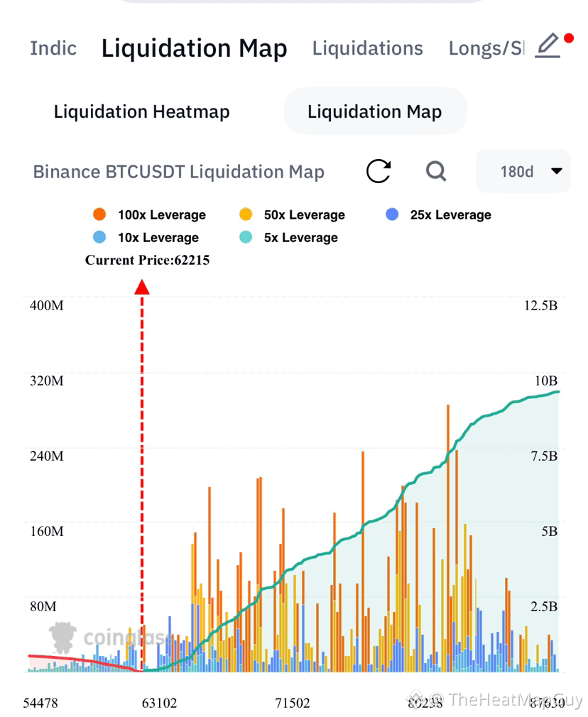Toggle the 25x Leverage legend series
The height and width of the screenshot is (717, 588).
tap(438, 214)
